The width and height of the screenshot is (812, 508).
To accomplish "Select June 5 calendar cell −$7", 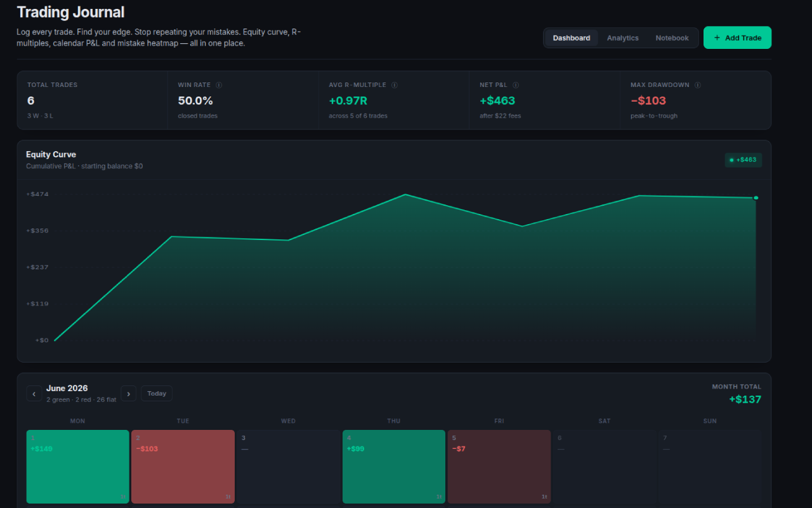I will [x=499, y=467].
